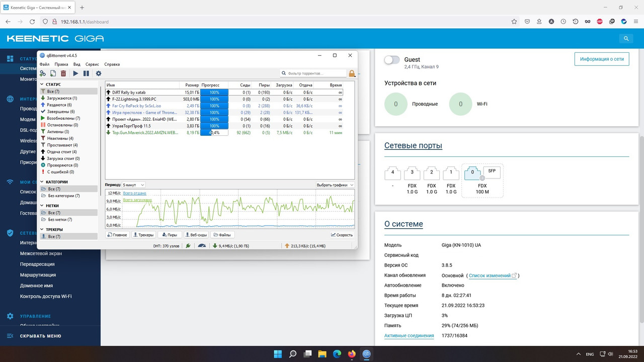Open File Explorer from the taskbar
The width and height of the screenshot is (644, 362).
(322, 354)
